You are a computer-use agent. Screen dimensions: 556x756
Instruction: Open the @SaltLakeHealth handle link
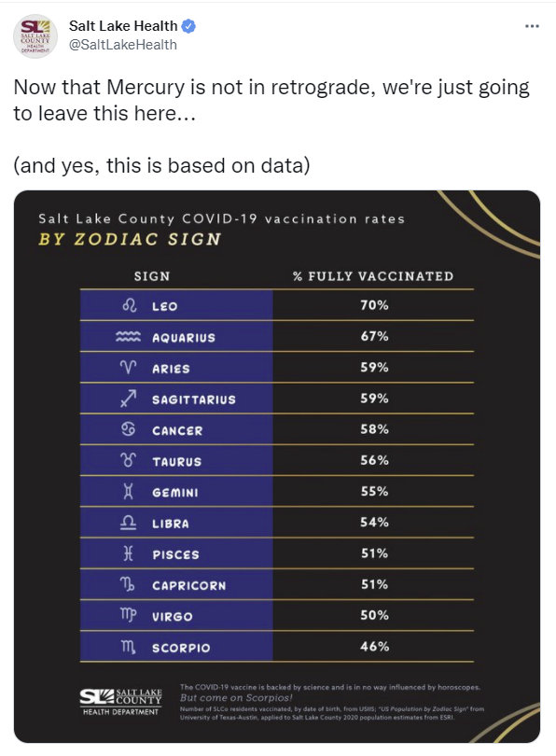[123, 45]
